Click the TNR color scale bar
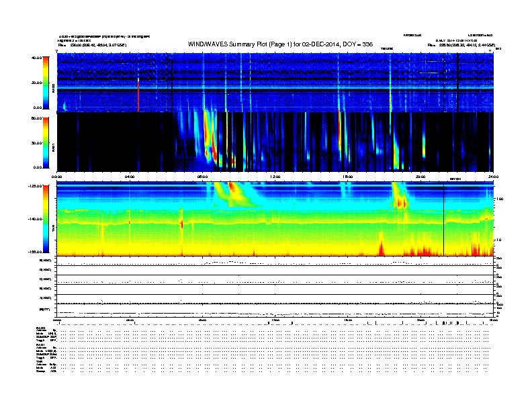 click(x=46, y=219)
